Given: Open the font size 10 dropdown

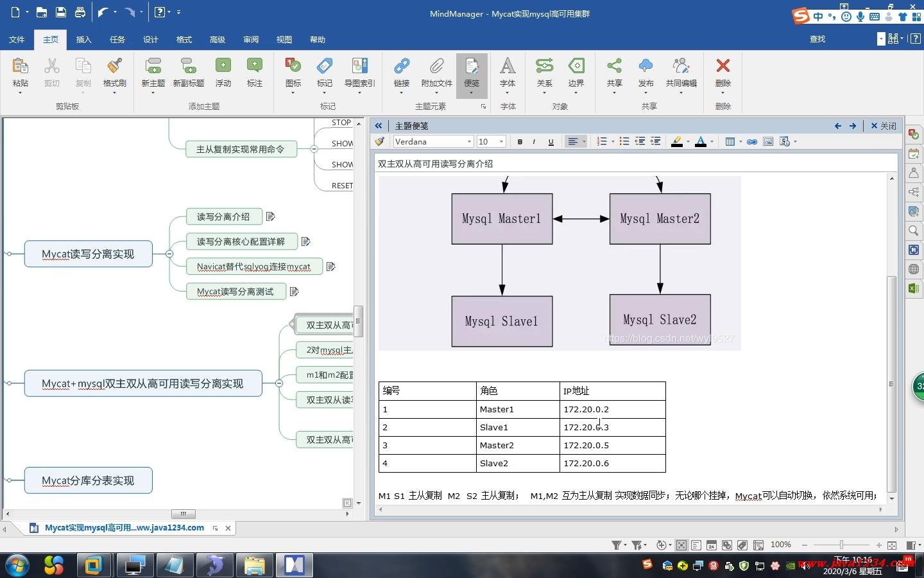Looking at the screenshot, I should [x=501, y=142].
